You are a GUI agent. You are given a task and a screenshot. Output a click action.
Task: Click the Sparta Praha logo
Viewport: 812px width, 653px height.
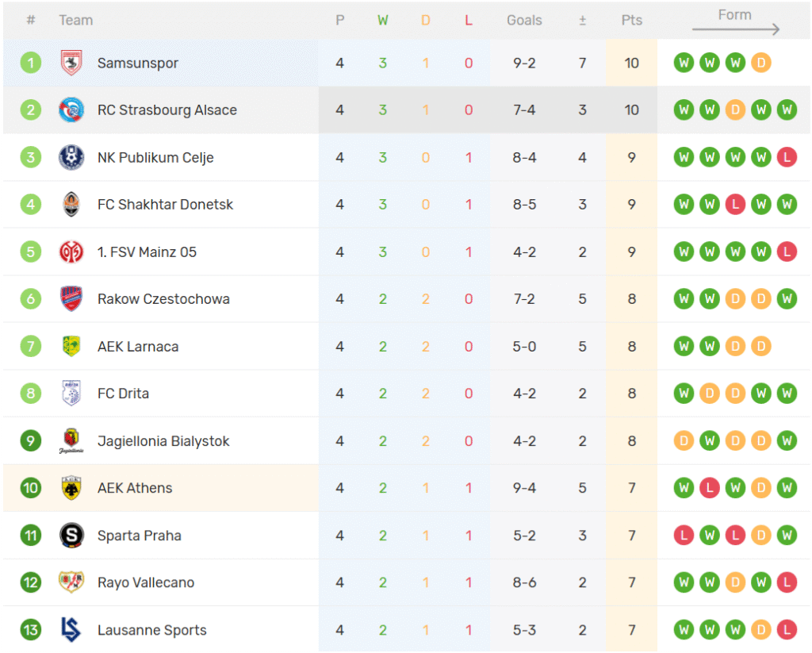(x=71, y=536)
